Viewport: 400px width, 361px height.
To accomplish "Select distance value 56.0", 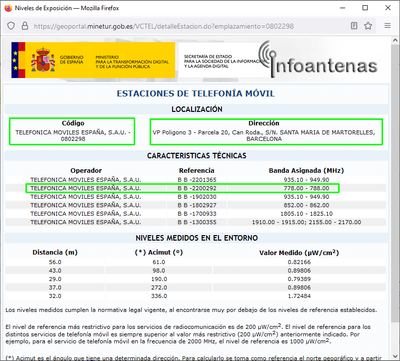I will [55, 262].
